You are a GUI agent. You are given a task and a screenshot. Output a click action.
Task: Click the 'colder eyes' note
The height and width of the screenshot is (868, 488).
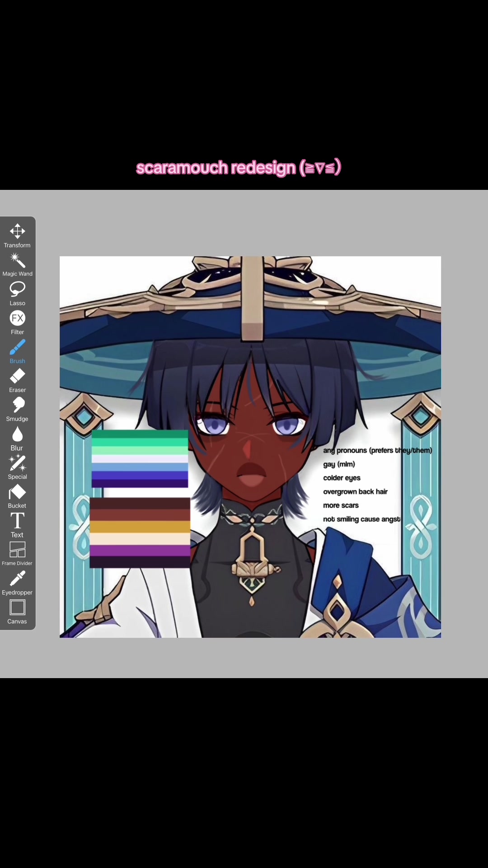coord(342,478)
